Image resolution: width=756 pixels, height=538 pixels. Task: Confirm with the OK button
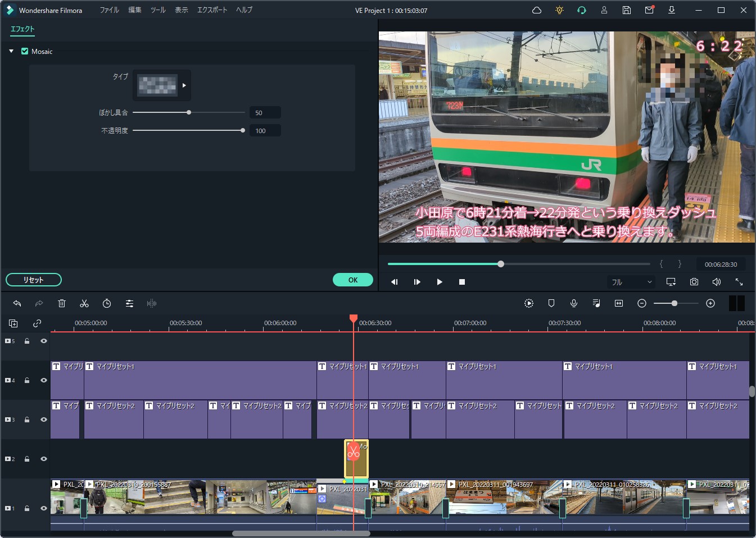coord(352,280)
